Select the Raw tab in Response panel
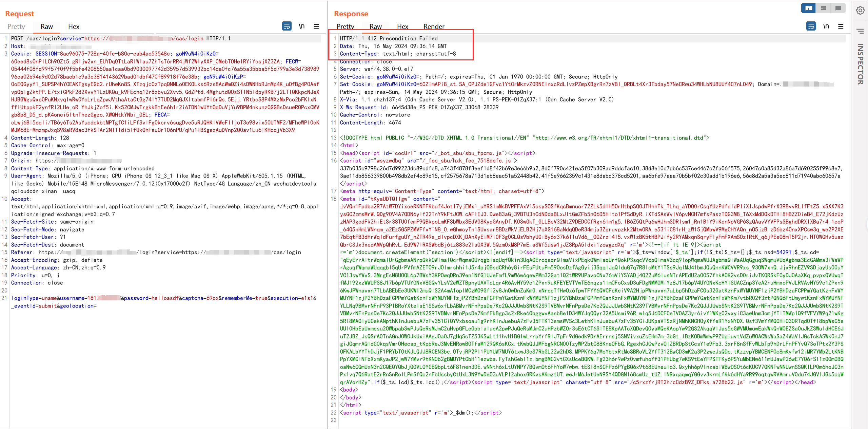Screen dimensions: 868x429 [x=375, y=26]
